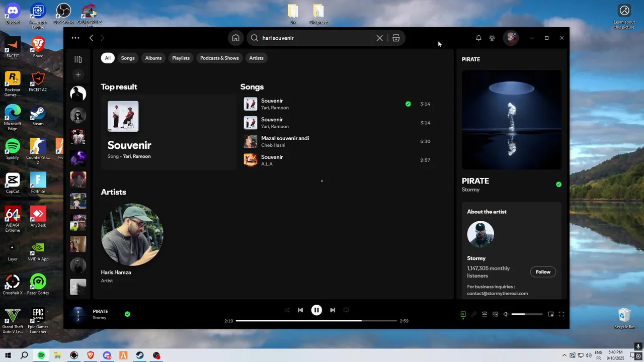The height and width of the screenshot is (362, 644).
Task: Open ENG FR language switcher
Action: (599, 355)
